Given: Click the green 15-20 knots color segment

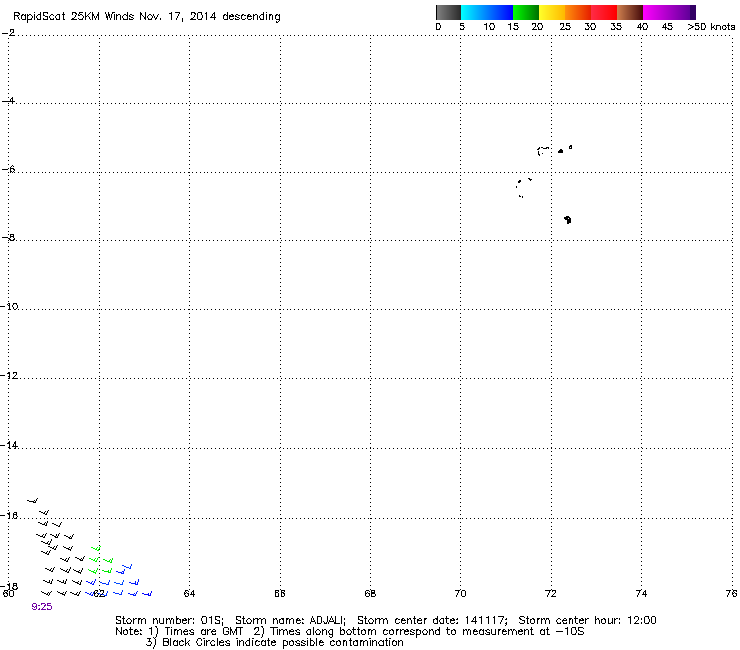Looking at the screenshot, I should point(526,12).
